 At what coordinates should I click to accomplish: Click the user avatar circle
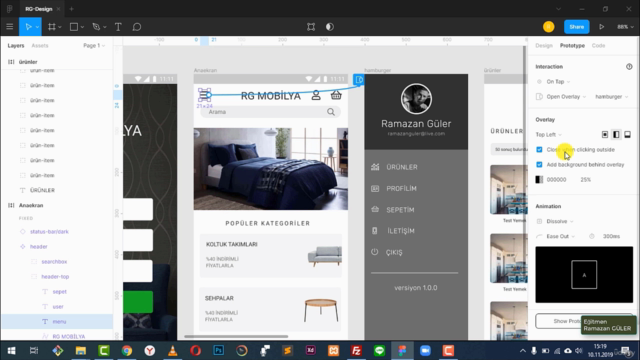click(x=549, y=27)
